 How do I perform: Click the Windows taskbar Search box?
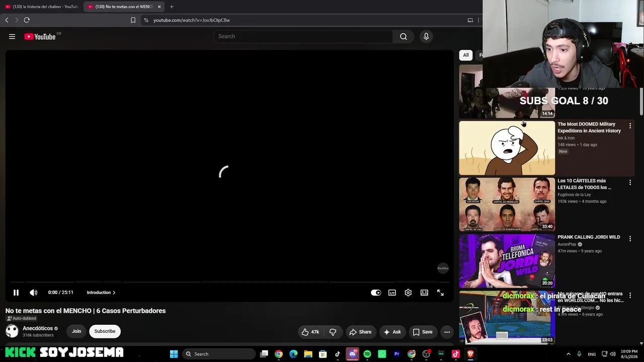pos(220,354)
